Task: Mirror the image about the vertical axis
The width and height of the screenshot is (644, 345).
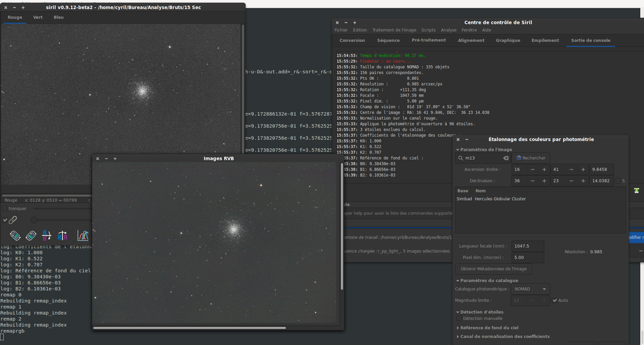Action: tap(62, 236)
